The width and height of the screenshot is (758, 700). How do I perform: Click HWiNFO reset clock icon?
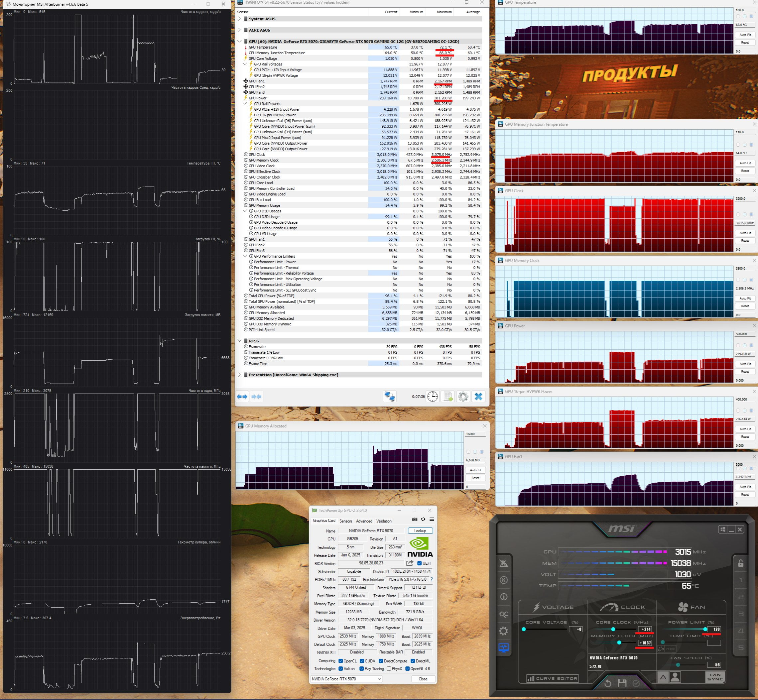(x=433, y=397)
